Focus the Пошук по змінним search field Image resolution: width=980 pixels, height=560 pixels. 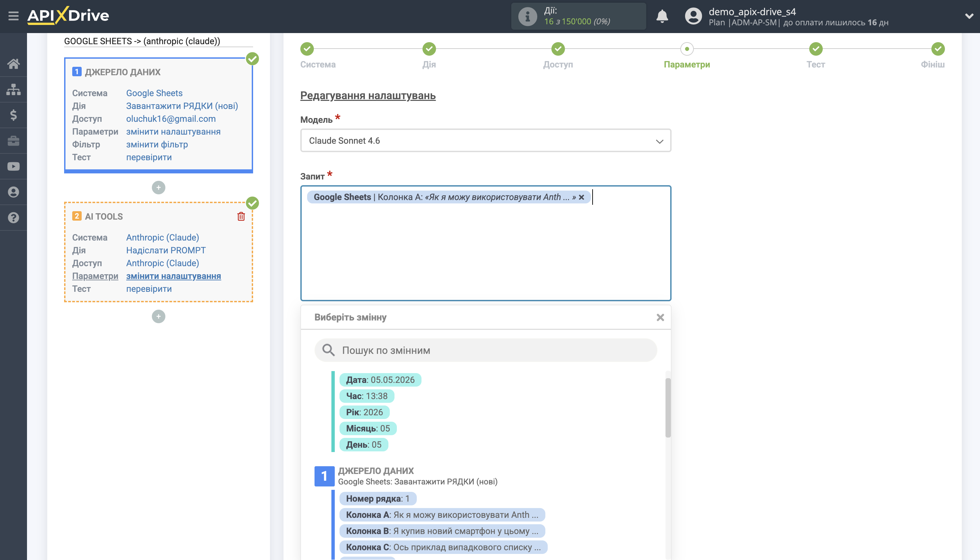pyautogui.click(x=486, y=350)
